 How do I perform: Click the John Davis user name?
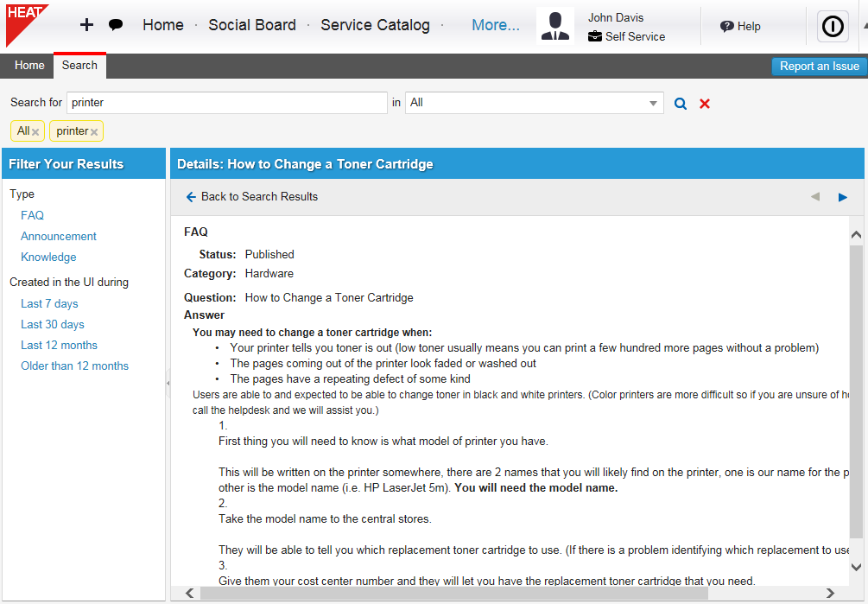[616, 18]
